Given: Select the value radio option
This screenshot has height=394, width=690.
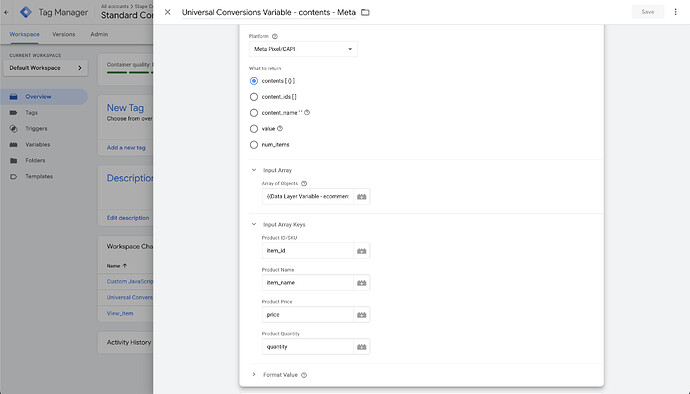Looking at the screenshot, I should [254, 129].
